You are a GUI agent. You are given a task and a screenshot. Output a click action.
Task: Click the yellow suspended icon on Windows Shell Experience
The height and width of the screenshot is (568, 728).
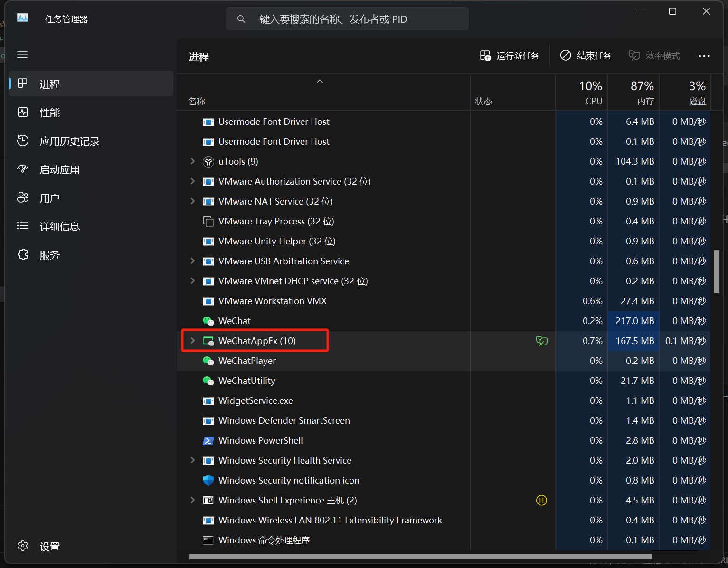pyautogui.click(x=541, y=500)
